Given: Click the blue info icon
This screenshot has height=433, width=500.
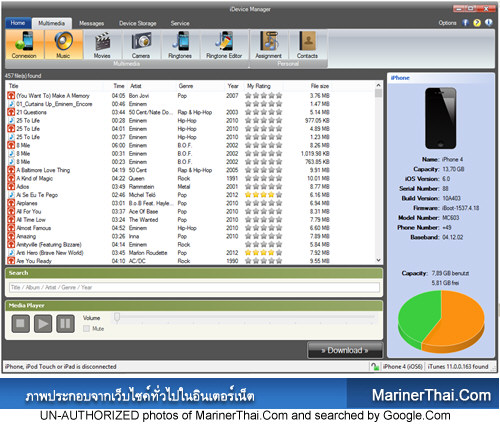Looking at the screenshot, I should pos(489,23).
